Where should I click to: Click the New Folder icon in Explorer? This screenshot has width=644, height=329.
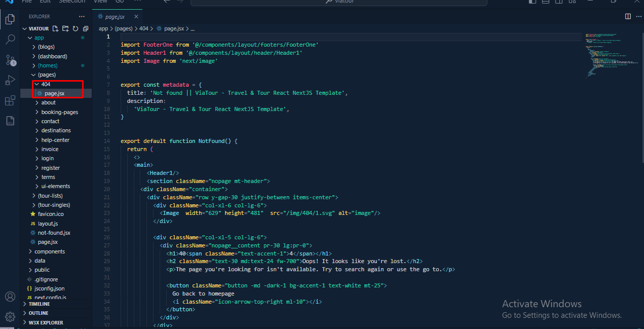tap(65, 29)
